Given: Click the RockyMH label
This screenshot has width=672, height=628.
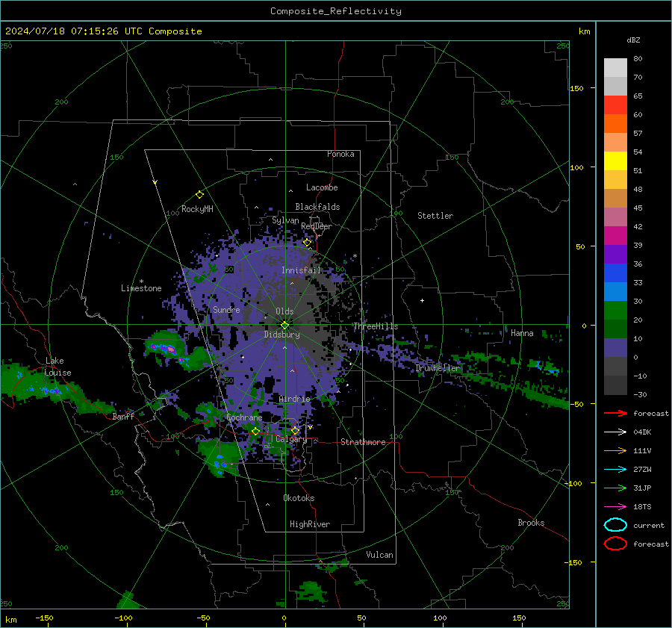Looking at the screenshot, I should pyautogui.click(x=197, y=209).
